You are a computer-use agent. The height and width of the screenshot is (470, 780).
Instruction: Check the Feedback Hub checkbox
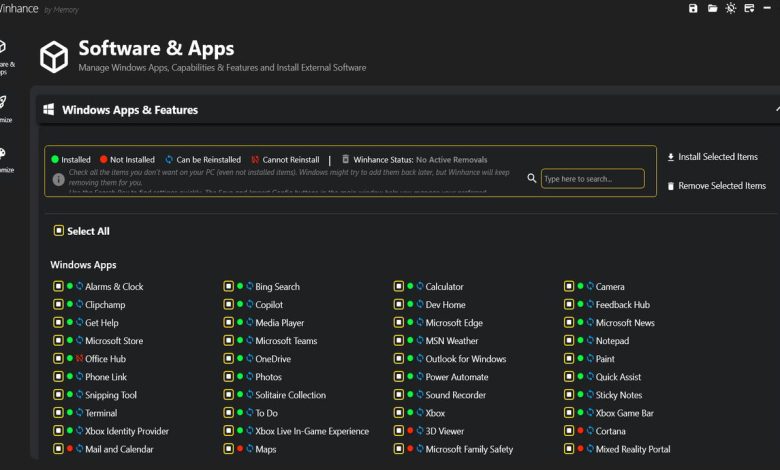tap(569, 304)
